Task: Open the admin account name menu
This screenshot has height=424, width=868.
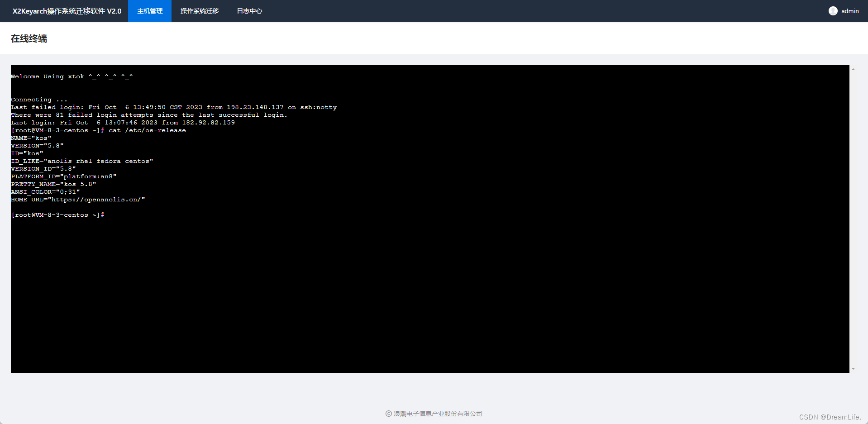Action: tap(850, 11)
